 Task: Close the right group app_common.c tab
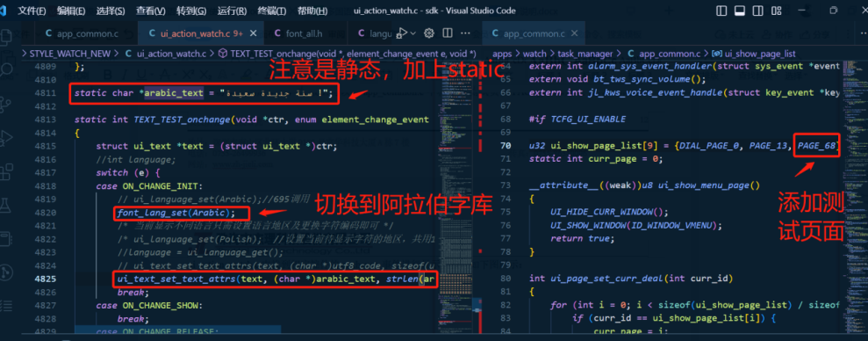tap(575, 33)
